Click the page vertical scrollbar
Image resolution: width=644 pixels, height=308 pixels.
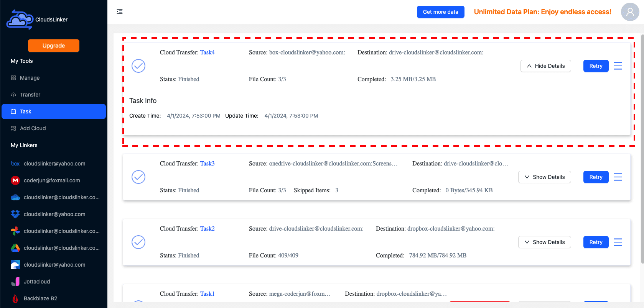[x=642, y=149]
